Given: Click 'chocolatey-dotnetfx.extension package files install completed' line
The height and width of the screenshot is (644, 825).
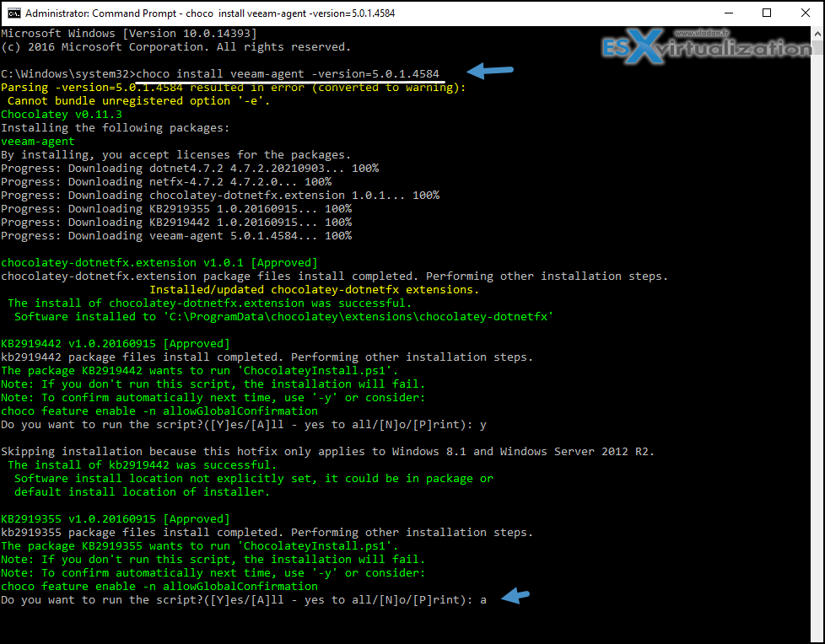Looking at the screenshot, I should coord(334,276).
